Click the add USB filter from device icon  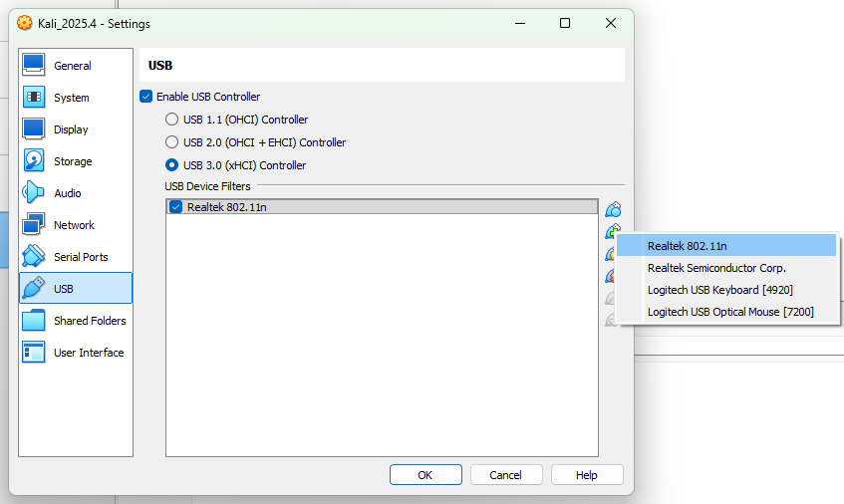tap(613, 231)
